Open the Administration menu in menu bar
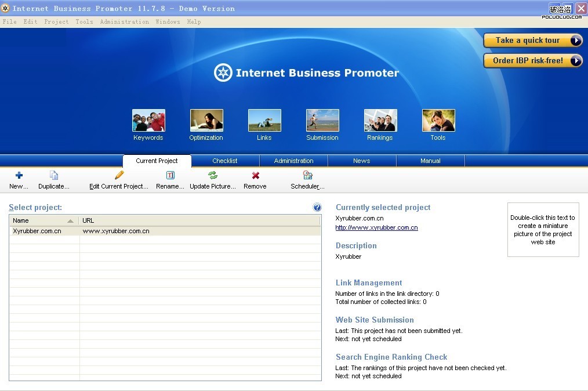Screen dimensions: 588x391 124,21
